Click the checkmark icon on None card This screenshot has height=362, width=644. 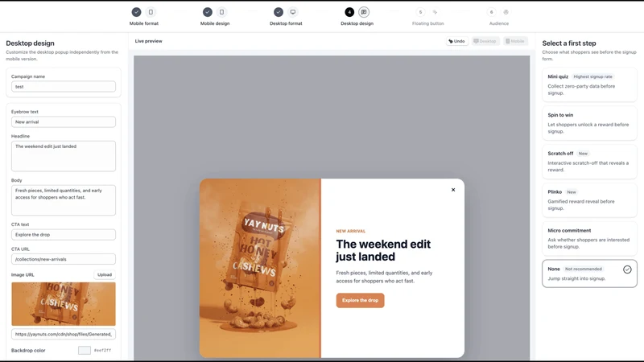pos(627,269)
